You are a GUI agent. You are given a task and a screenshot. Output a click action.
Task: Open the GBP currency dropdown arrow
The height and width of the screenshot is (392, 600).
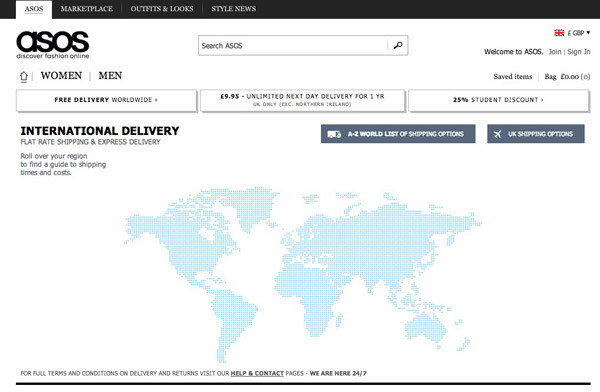(588, 33)
